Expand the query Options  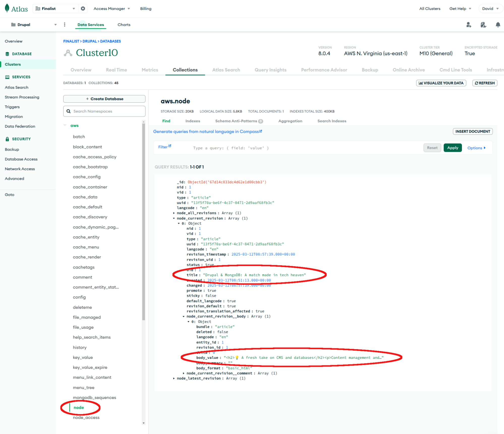pyautogui.click(x=476, y=148)
